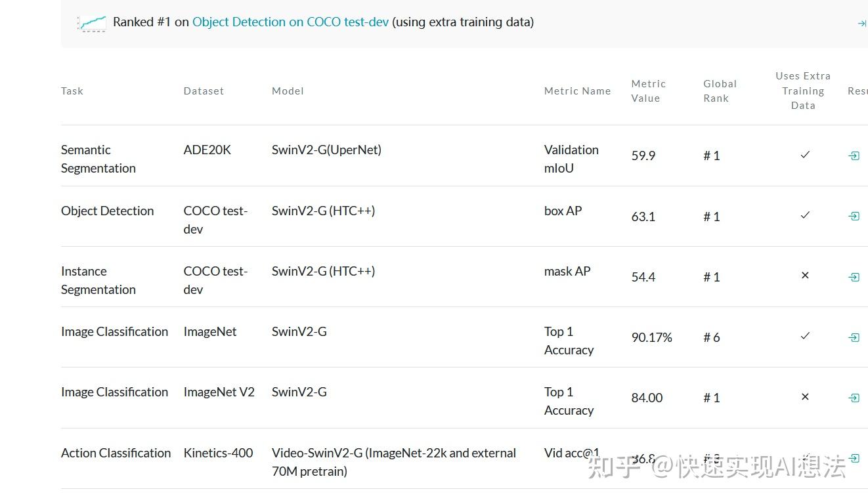Click the arrow icon beside the ranking banner
The height and width of the screenshot is (502, 868).
(x=861, y=23)
